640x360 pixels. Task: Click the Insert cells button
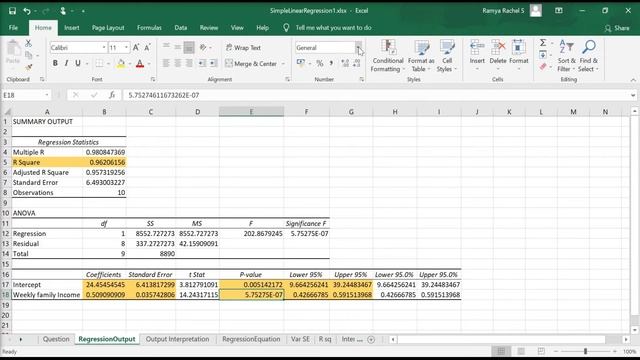pyautogui.click(x=477, y=56)
